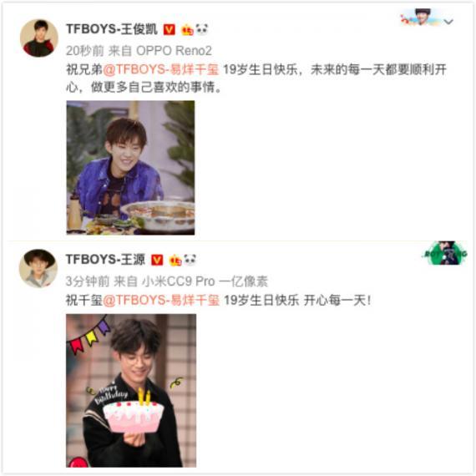Screen dimensions: 476x476
Task: Open the @TFBOYS-易烊千玺 mention in 王源's post
Action: [161, 301]
